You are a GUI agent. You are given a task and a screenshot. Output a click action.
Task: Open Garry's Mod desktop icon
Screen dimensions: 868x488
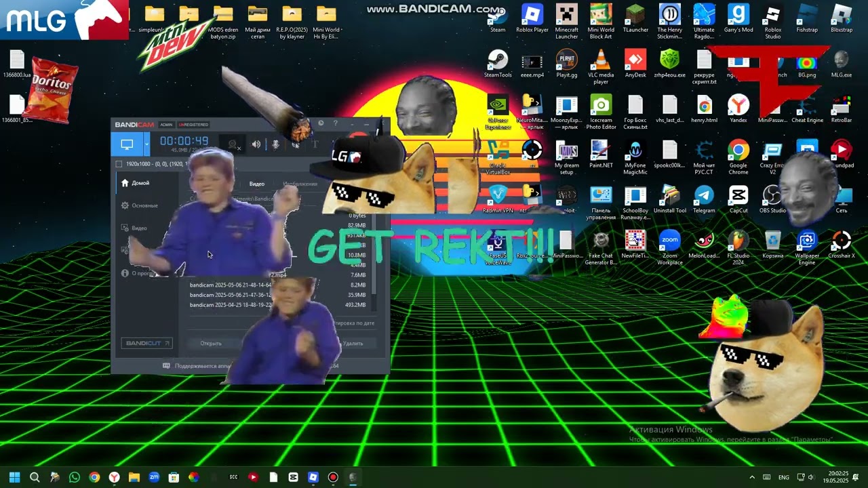pos(738,19)
